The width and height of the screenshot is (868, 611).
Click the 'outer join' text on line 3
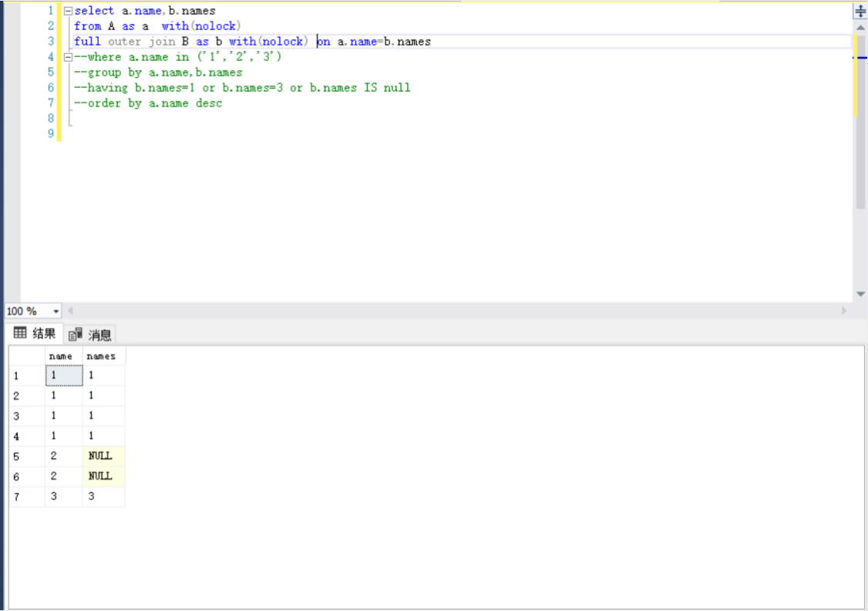142,42
